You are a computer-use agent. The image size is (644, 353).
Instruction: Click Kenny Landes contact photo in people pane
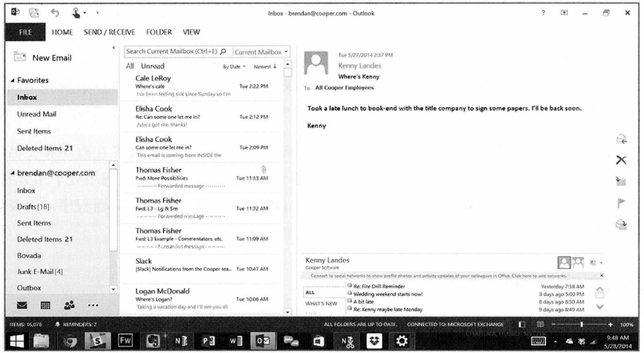click(565, 262)
